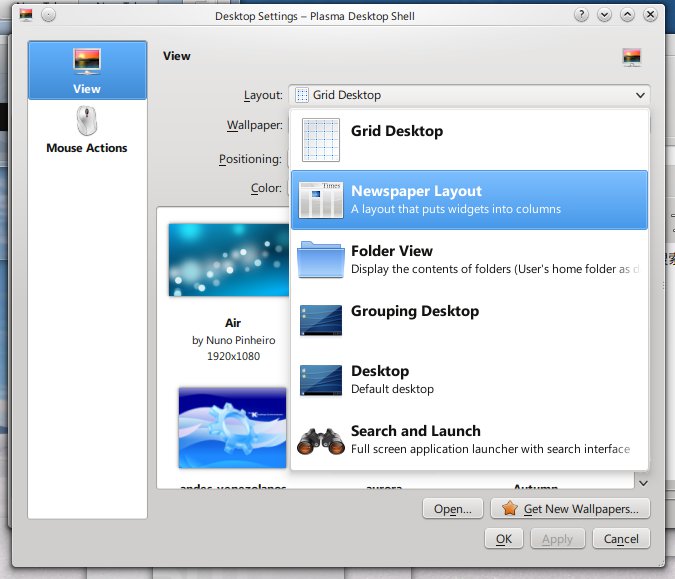Click the 'Default desktop' description text

click(x=393, y=389)
